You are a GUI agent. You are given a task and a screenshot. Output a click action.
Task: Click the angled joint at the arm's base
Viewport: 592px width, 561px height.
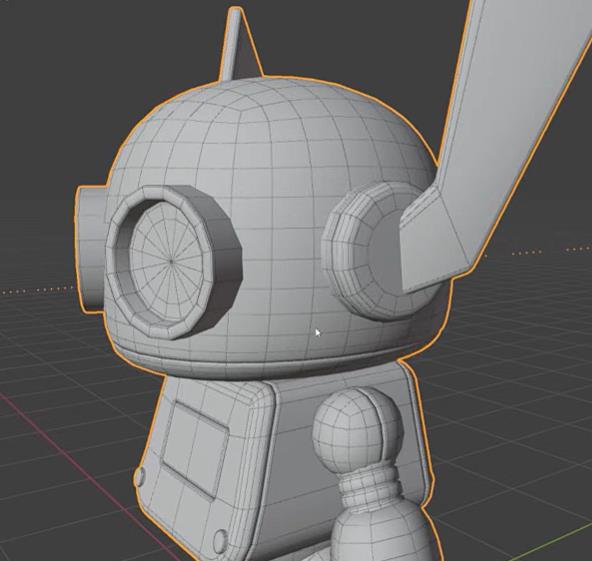pyautogui.click(x=434, y=242)
